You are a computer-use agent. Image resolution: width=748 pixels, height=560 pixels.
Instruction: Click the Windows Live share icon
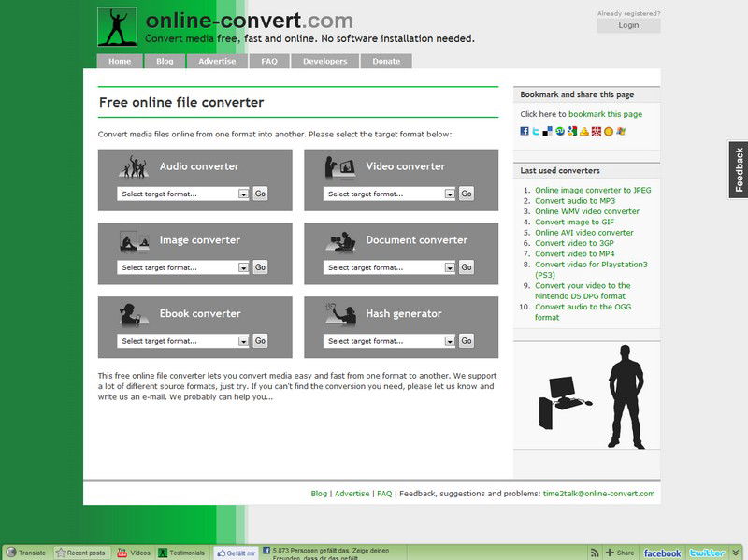point(620,132)
